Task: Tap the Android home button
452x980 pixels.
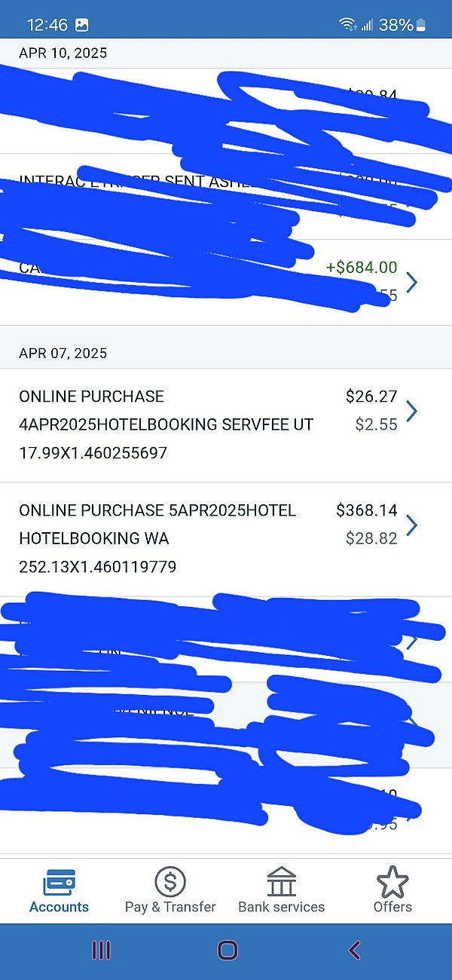Action: coord(227,950)
